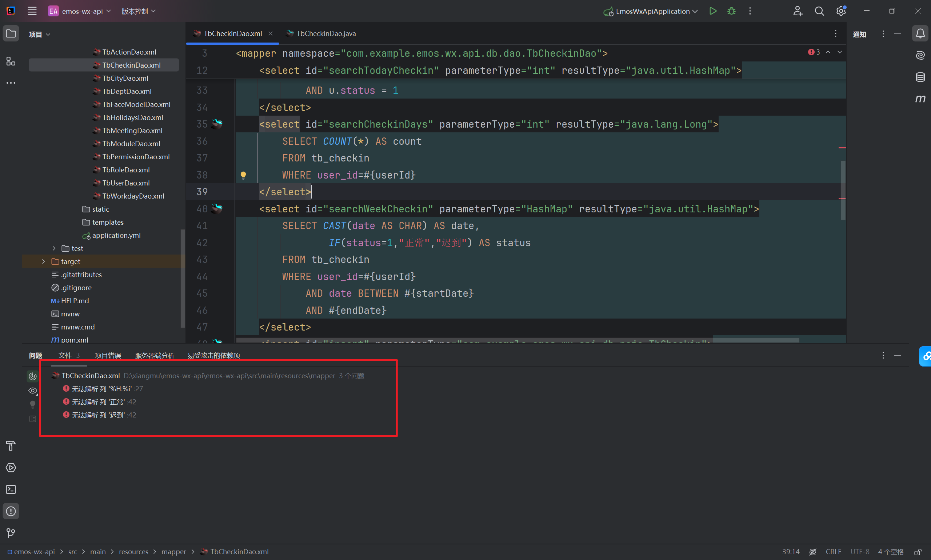Run EmosWxApiApplication with the green play icon

pyautogui.click(x=712, y=11)
